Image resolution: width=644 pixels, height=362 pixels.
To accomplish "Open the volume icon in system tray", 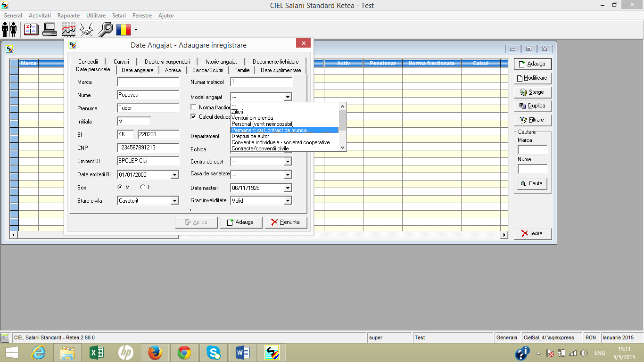I will [585, 353].
